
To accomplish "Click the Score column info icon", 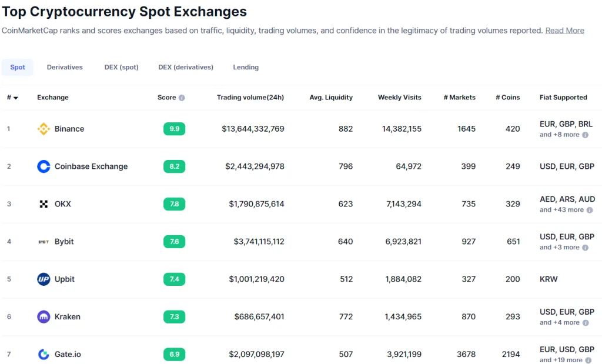I will 182,98.
